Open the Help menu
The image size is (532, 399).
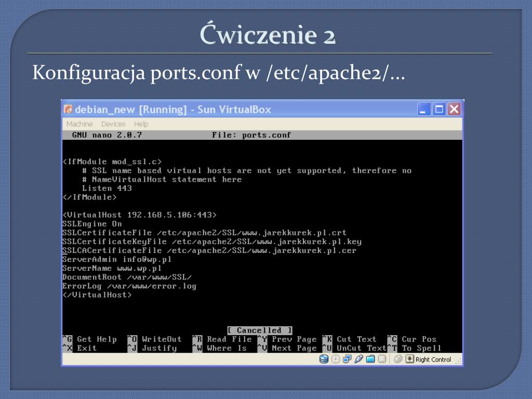click(141, 124)
